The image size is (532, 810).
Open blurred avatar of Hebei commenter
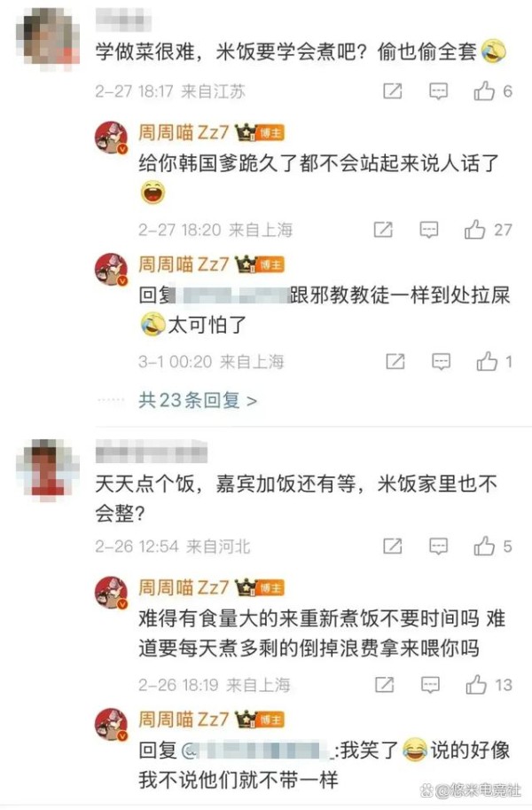48,469
